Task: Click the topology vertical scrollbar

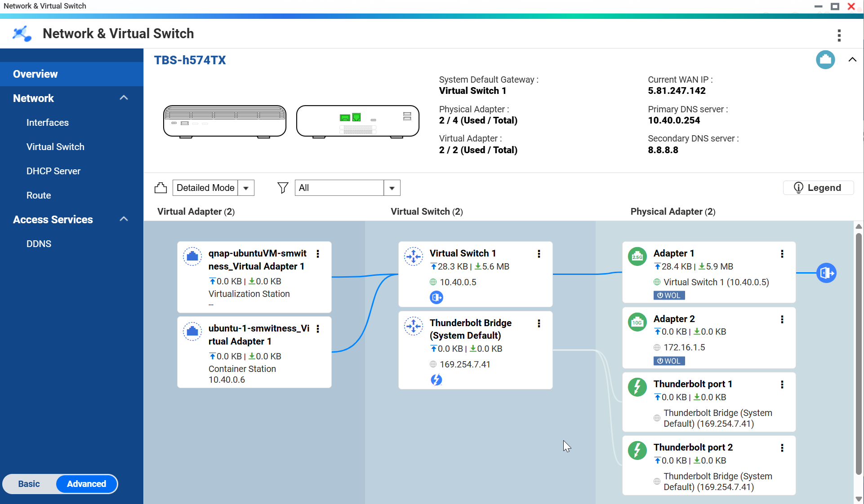Action: [859, 354]
